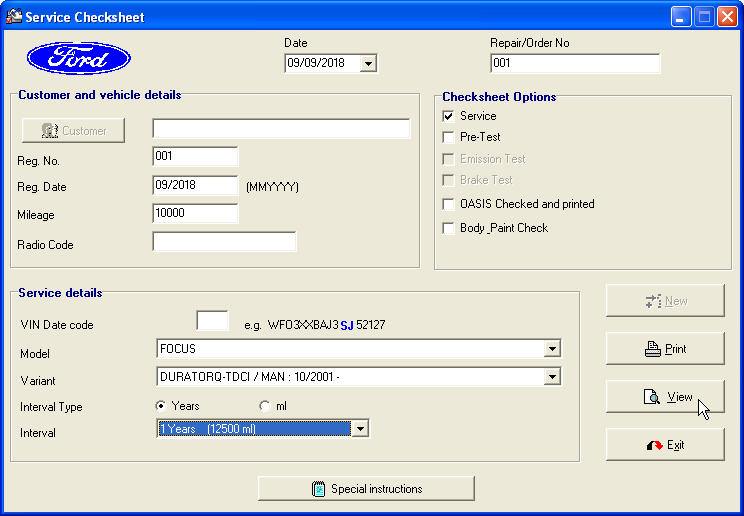Expand the Variant dropdown
This screenshot has width=744, height=516.
click(552, 377)
